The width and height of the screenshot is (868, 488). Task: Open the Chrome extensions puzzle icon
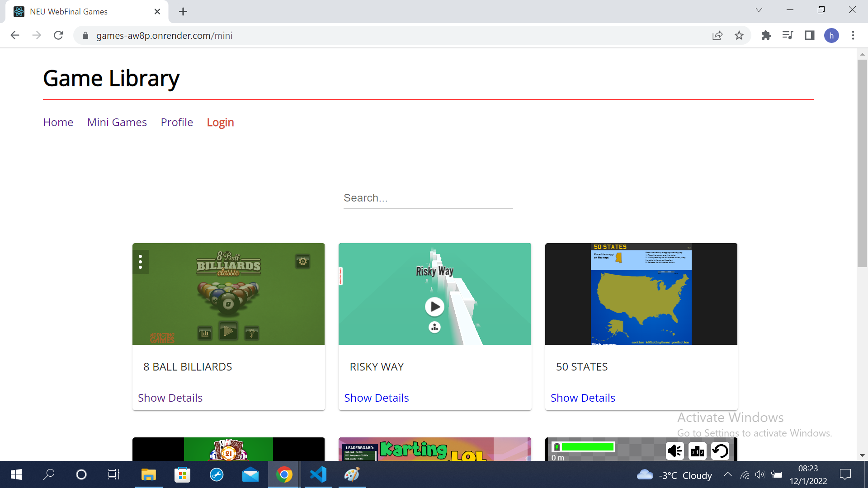766,36
